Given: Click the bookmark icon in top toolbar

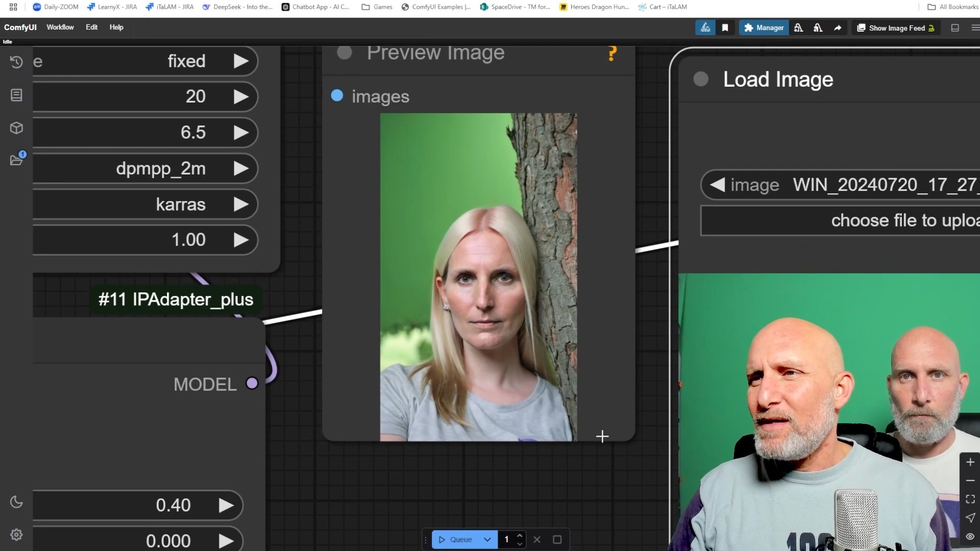Looking at the screenshot, I should 725,28.
